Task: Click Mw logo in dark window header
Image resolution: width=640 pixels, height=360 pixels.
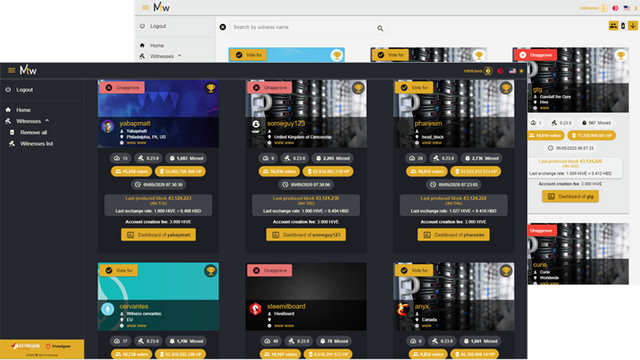Action: point(28,70)
